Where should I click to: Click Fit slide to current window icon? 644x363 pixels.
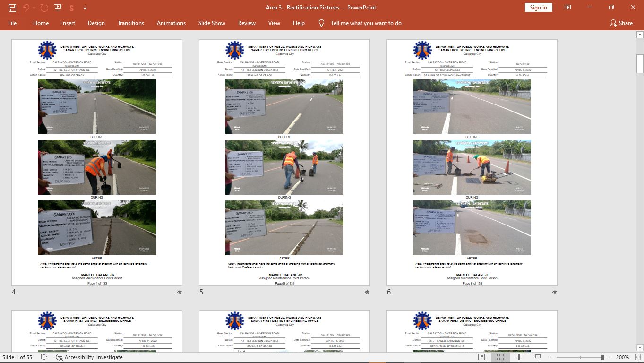point(637,357)
